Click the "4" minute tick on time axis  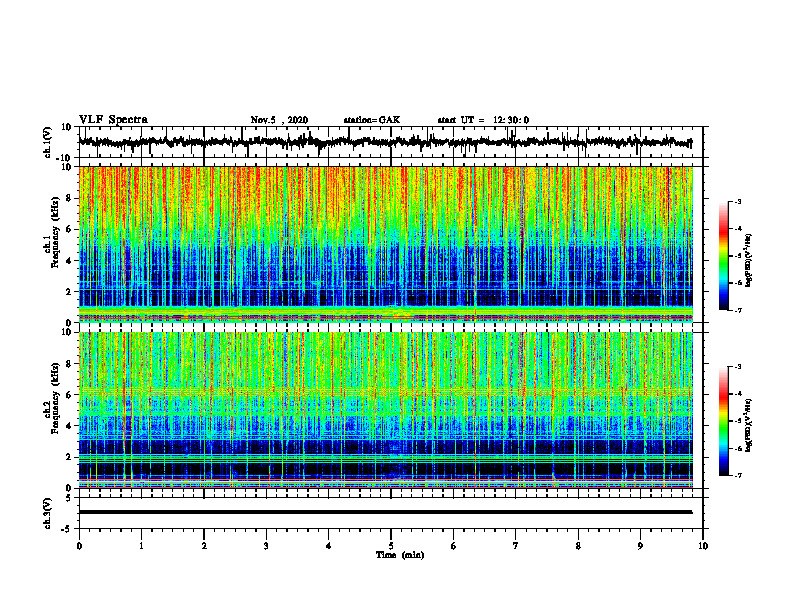[329, 546]
